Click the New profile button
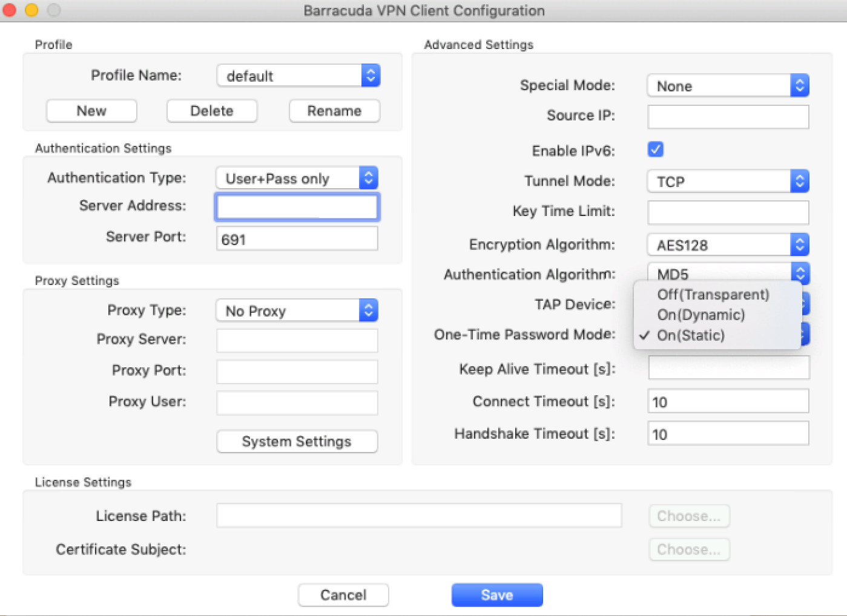The height and width of the screenshot is (616, 847). [x=91, y=111]
